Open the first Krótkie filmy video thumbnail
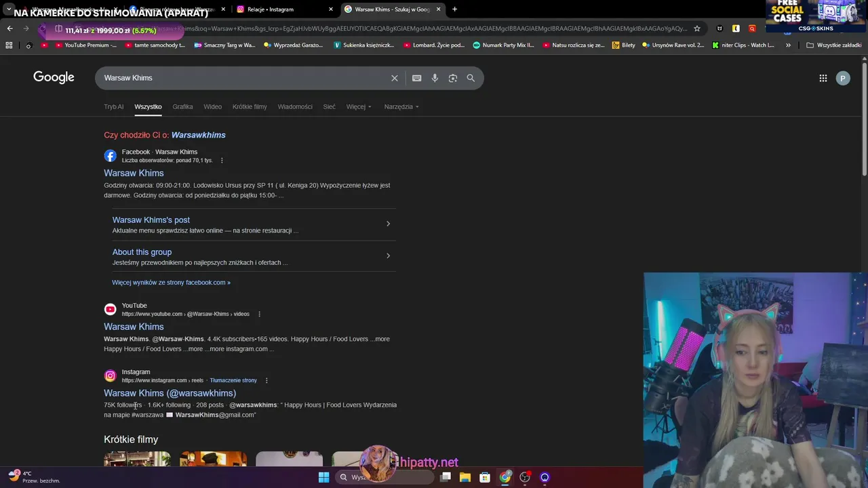The image size is (868, 488). (137, 459)
